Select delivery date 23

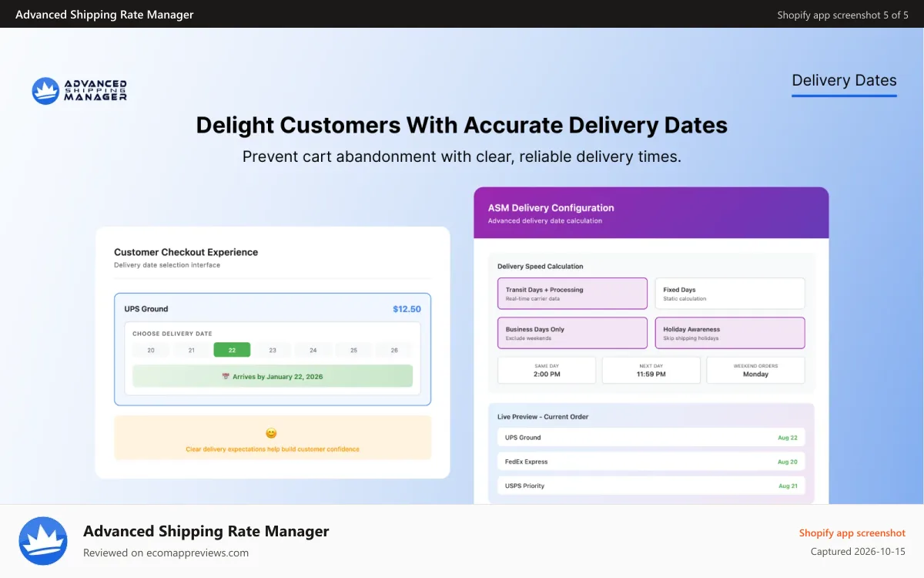[273, 350]
